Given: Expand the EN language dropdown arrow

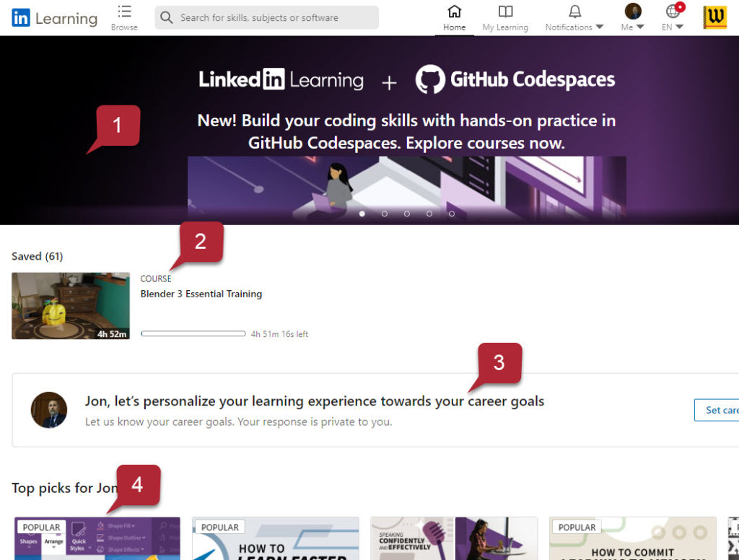Looking at the screenshot, I should tap(679, 27).
